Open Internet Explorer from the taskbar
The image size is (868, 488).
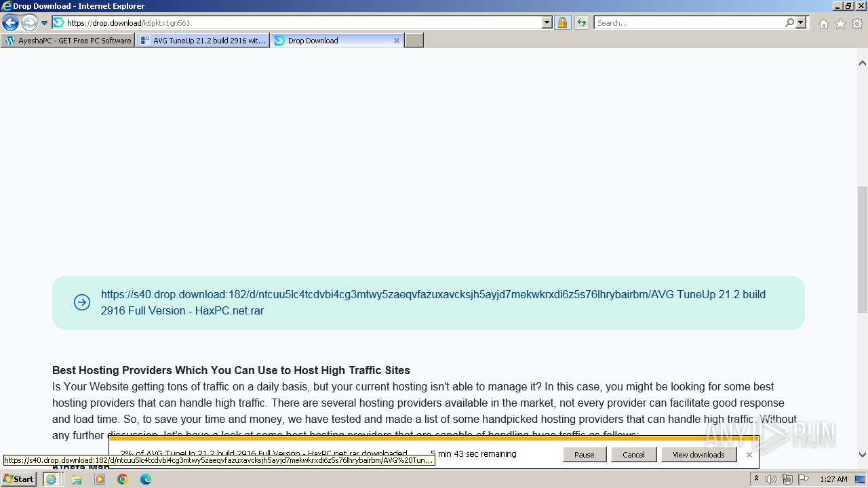click(x=51, y=479)
